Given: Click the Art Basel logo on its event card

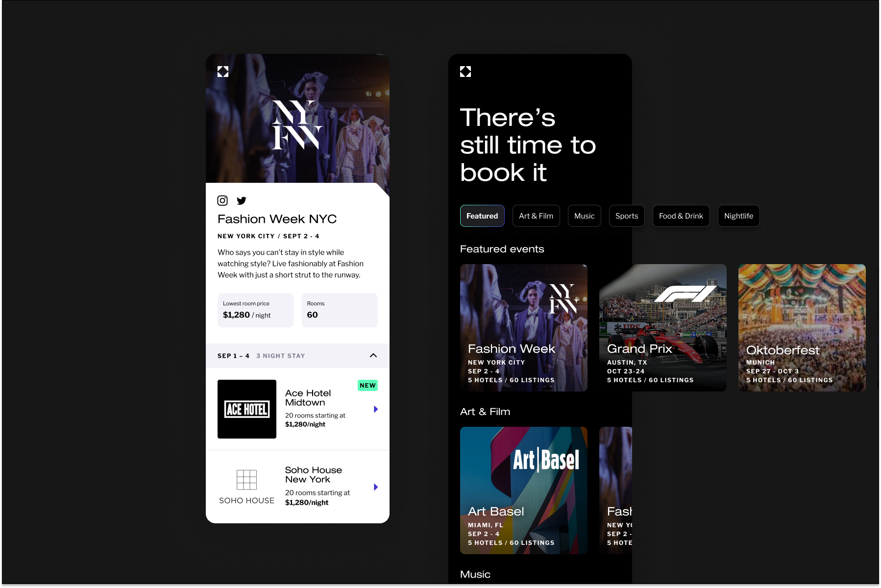Looking at the screenshot, I should [547, 460].
